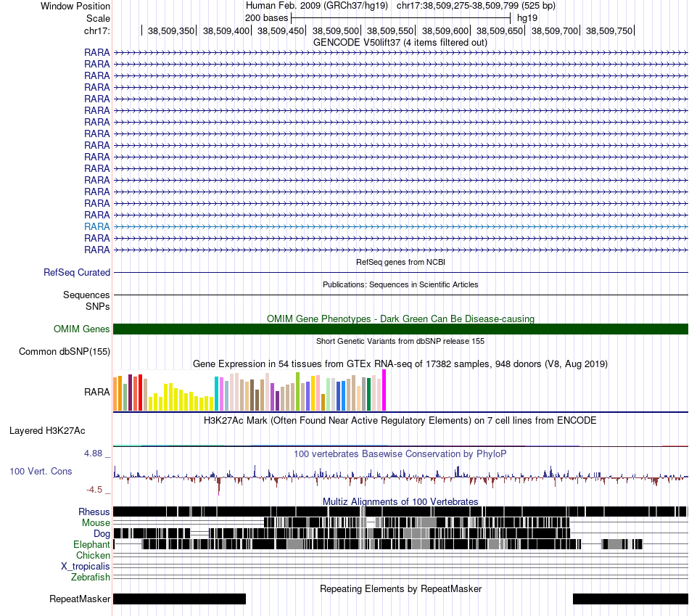Open the 'RefSeq genes from NCBI' track title
The width and height of the screenshot is (689, 616).
point(400,262)
